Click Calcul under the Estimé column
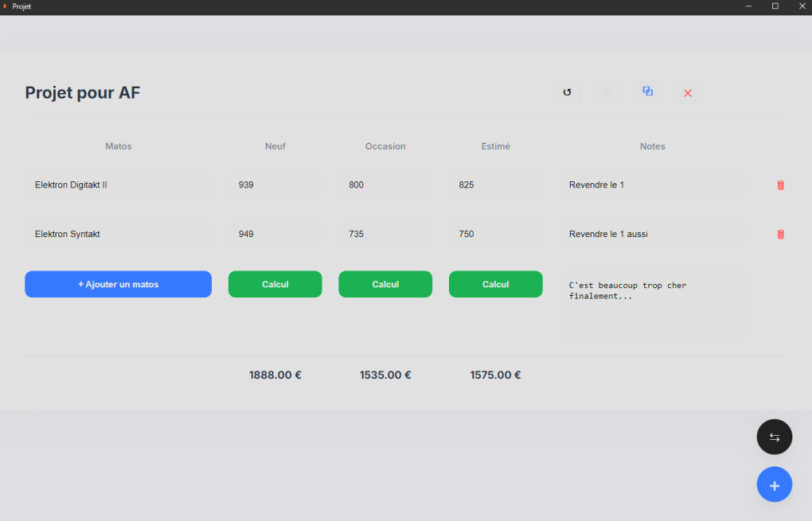The image size is (812, 521). tap(496, 284)
